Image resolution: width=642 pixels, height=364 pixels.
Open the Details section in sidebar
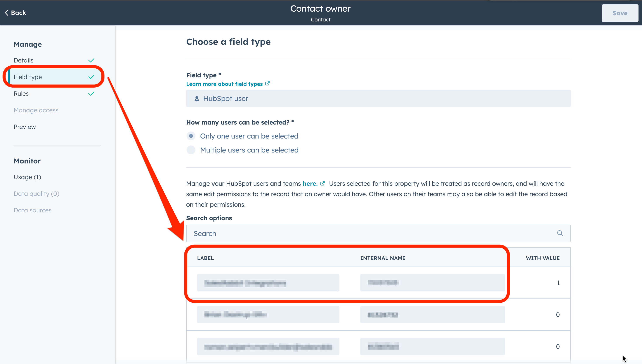(x=24, y=60)
